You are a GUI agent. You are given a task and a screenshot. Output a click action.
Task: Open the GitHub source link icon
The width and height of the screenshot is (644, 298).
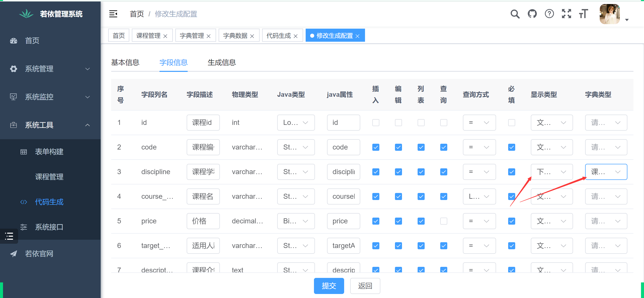tap(532, 14)
